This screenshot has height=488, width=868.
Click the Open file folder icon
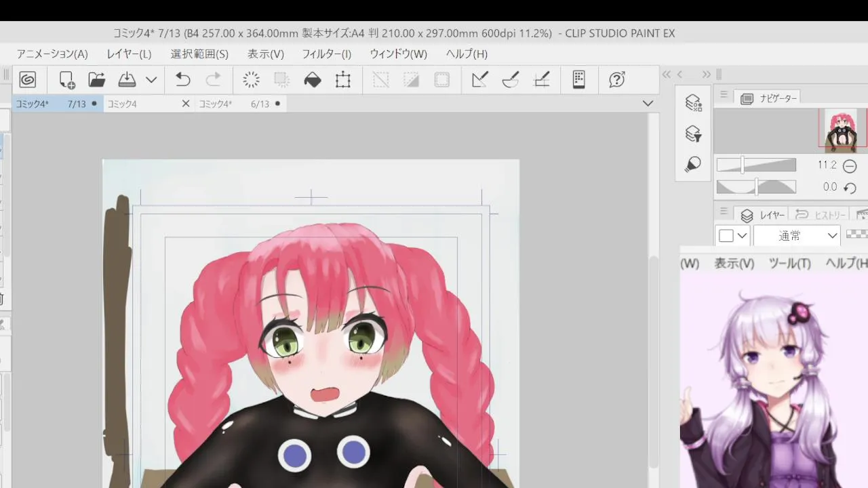point(96,80)
